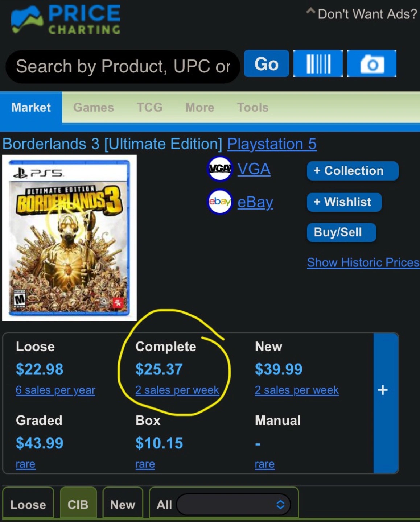The image size is (420, 522).
Task: Click the eBay round logo icon
Action: tap(219, 202)
